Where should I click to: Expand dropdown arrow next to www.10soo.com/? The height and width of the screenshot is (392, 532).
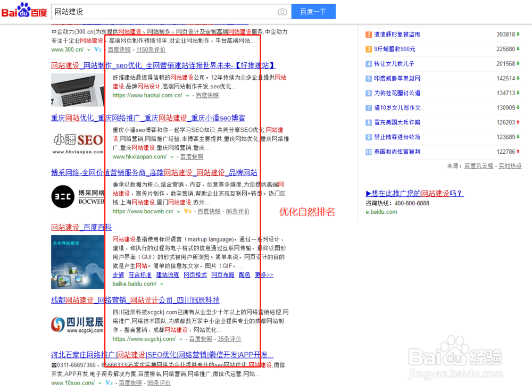[100, 383]
